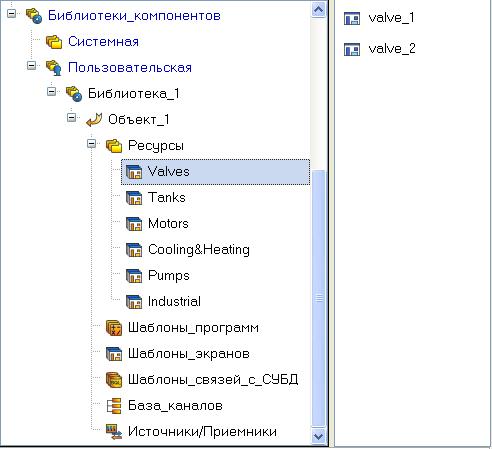Click the Объект_1 arrow icon
Viewport: 492px width, 449px height.
94,120
